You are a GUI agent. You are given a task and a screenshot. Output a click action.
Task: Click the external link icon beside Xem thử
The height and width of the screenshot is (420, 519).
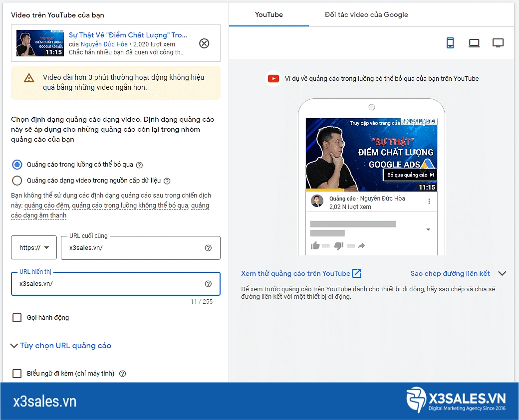coord(357,273)
